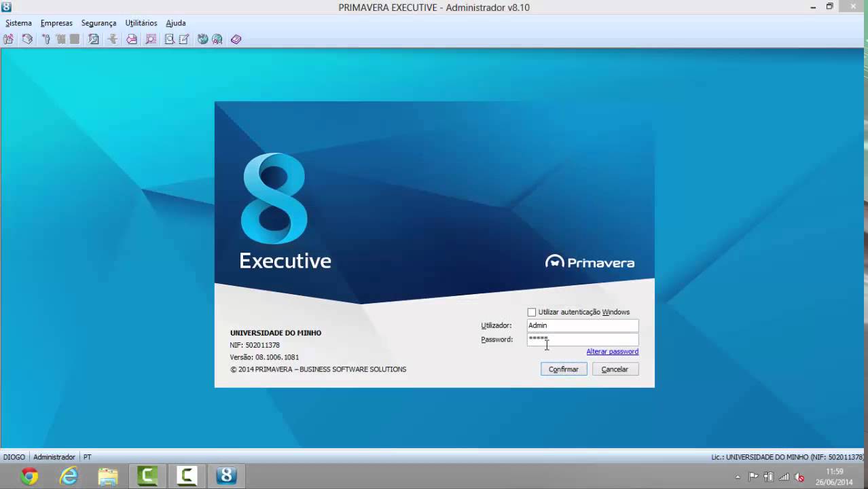Viewport: 868px width, 489px height.
Task: Click the pink grid search toolbar icon
Action: tap(151, 39)
